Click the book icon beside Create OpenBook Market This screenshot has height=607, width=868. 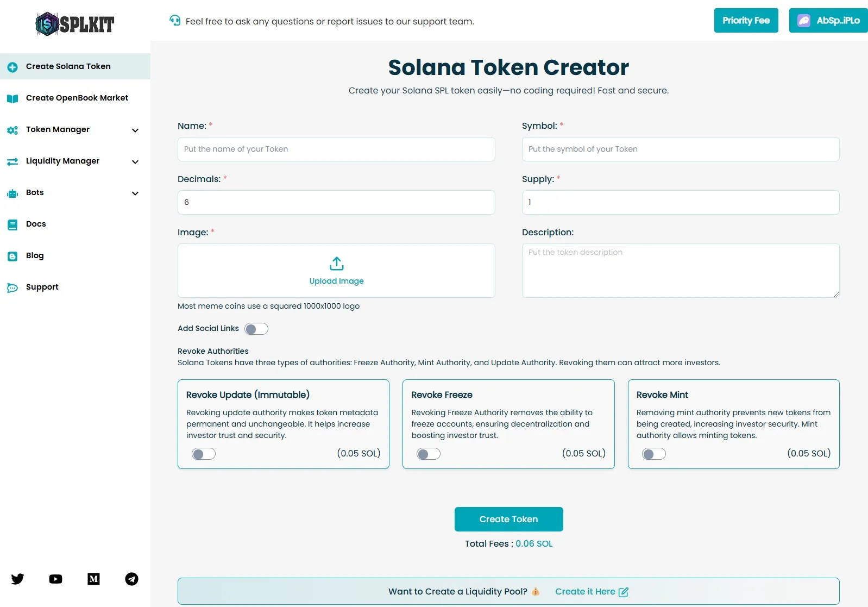12,98
